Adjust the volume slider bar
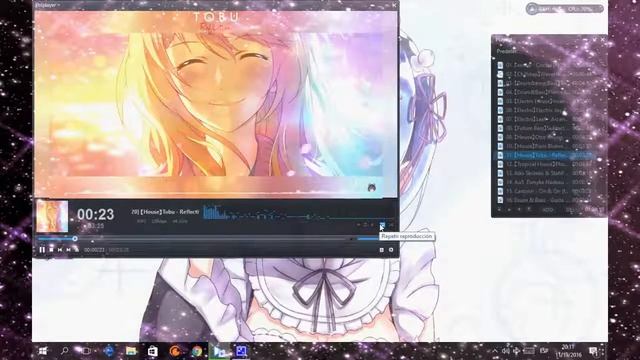 click(368, 238)
